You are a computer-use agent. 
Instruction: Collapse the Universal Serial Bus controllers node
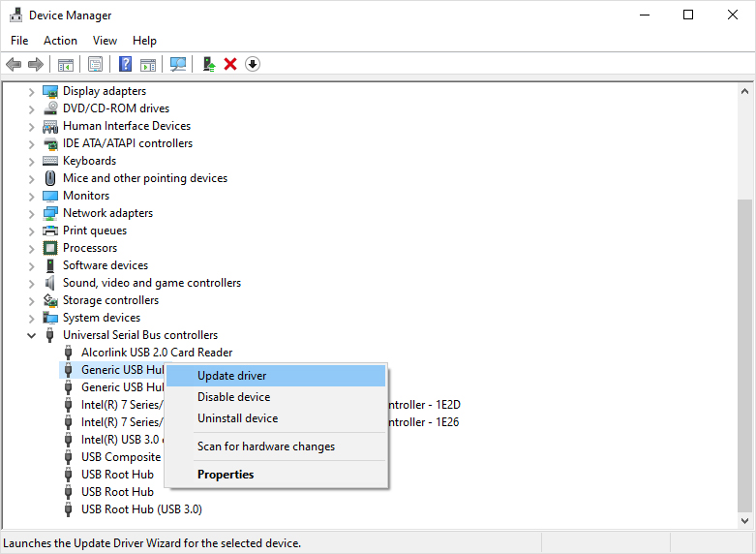[x=31, y=335]
